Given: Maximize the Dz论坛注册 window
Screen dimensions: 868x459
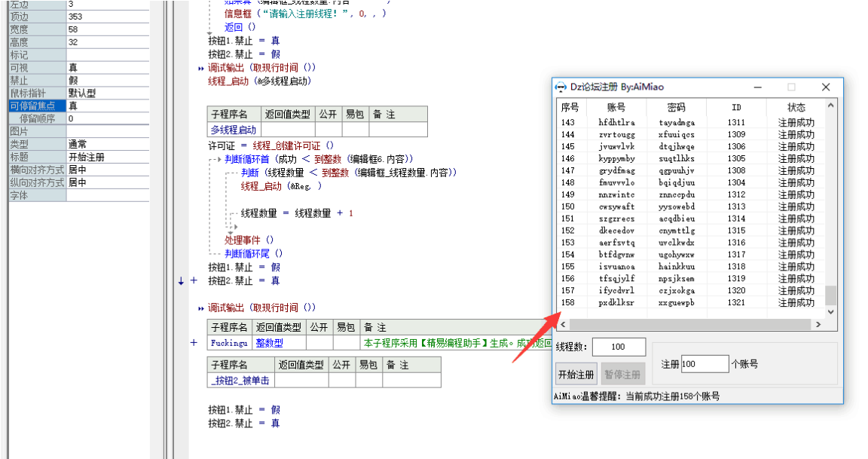Looking at the screenshot, I should (x=791, y=87).
